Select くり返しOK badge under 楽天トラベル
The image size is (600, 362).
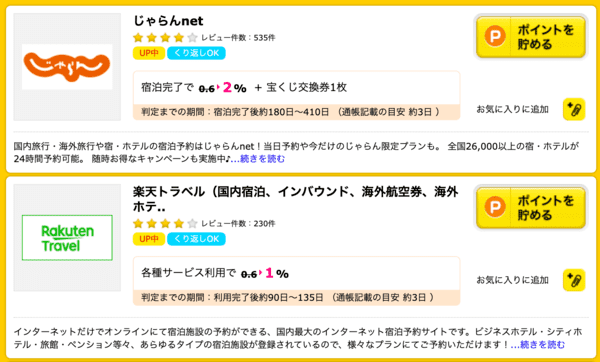[x=196, y=239]
